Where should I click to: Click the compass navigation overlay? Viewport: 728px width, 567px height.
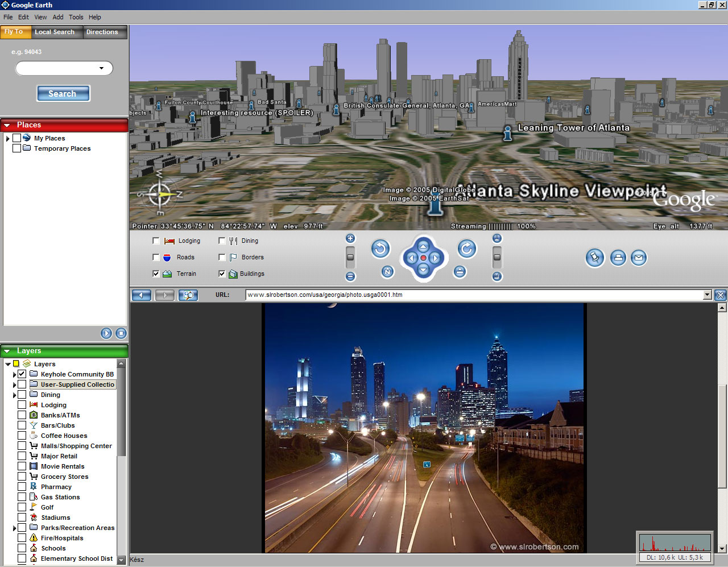coord(160,194)
